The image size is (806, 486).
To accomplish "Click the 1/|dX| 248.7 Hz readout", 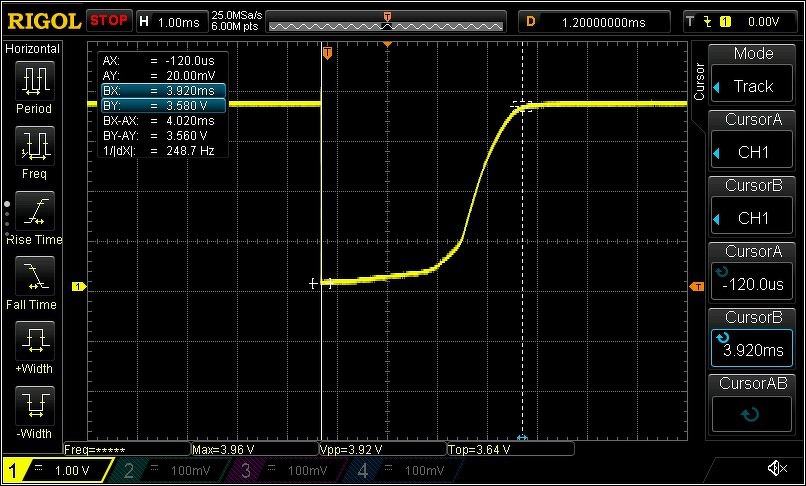I will pos(158,151).
